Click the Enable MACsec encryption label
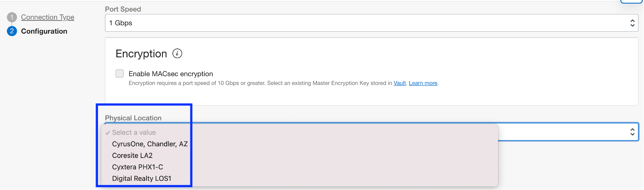This screenshot has width=644, height=190. pos(170,74)
